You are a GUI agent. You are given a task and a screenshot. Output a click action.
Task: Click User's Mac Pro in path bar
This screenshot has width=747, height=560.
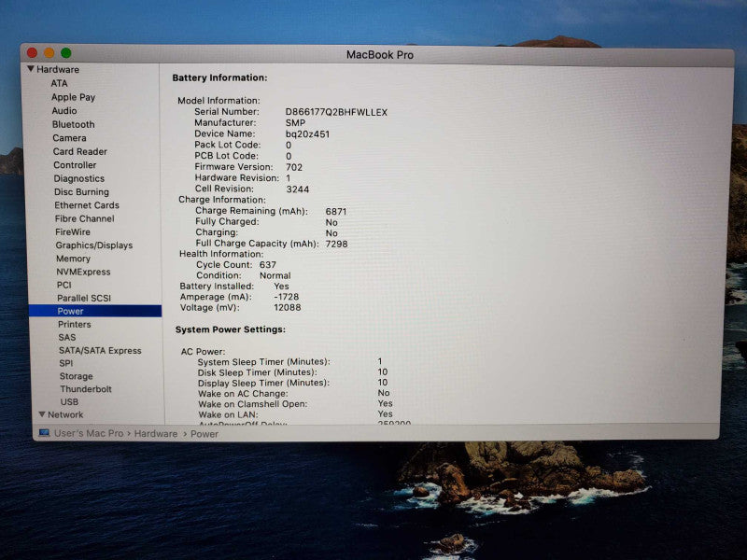click(x=89, y=433)
